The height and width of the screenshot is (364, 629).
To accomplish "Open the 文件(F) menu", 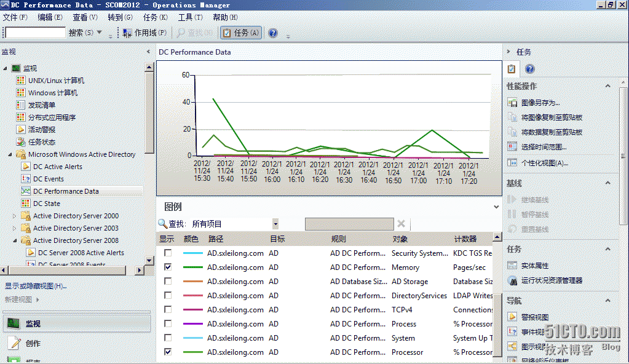I will tap(15, 17).
